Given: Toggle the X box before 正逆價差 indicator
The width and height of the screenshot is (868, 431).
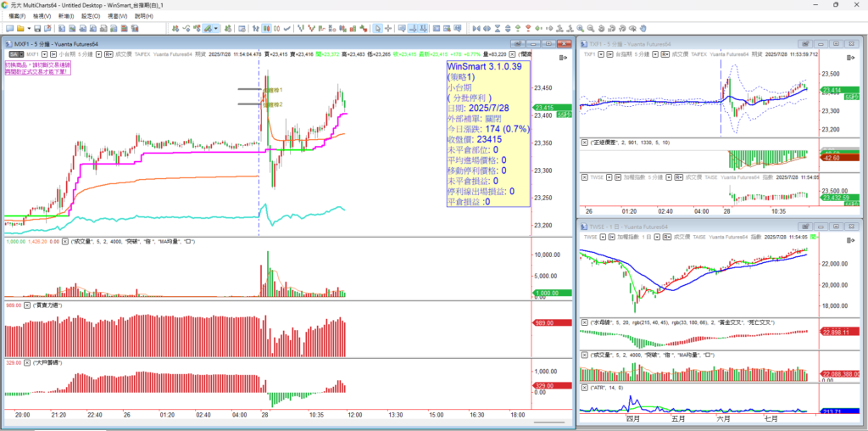Looking at the screenshot, I should click(x=585, y=143).
